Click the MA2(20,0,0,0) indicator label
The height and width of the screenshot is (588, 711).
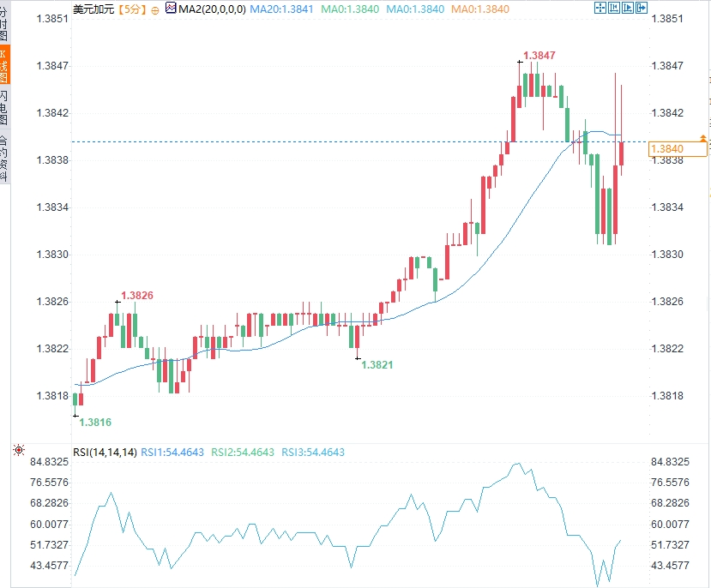click(212, 9)
